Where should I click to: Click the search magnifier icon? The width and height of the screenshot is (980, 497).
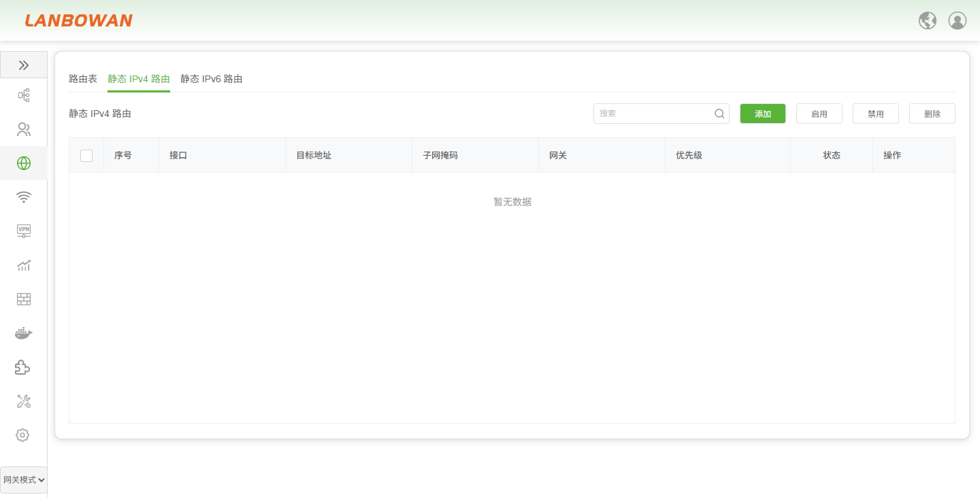(719, 114)
